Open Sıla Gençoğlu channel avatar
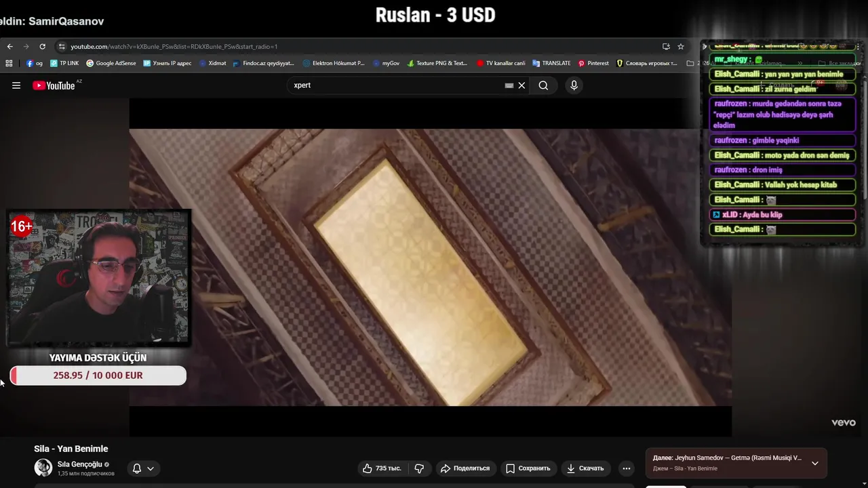Image resolution: width=868 pixels, height=488 pixels. [x=43, y=468]
